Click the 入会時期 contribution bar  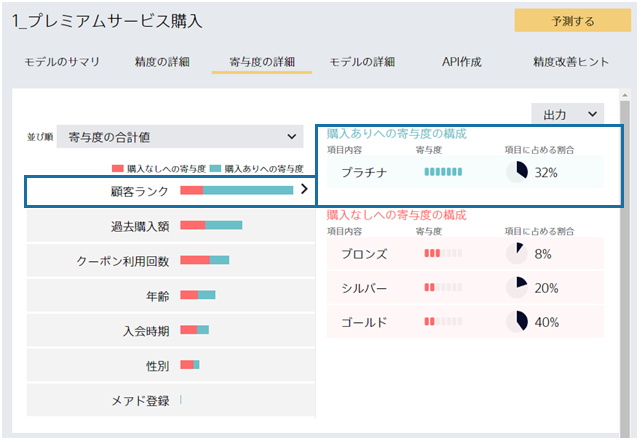coord(194,330)
